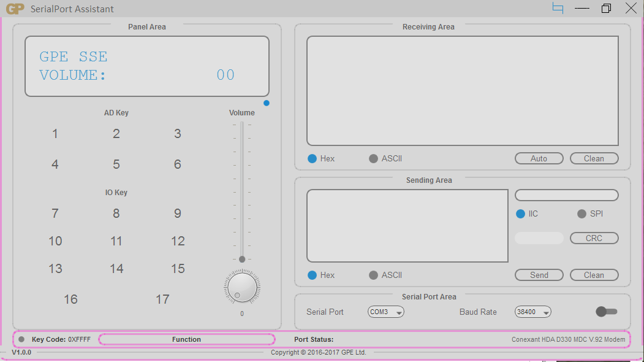Select Hex mode in Sending Area

321,275
